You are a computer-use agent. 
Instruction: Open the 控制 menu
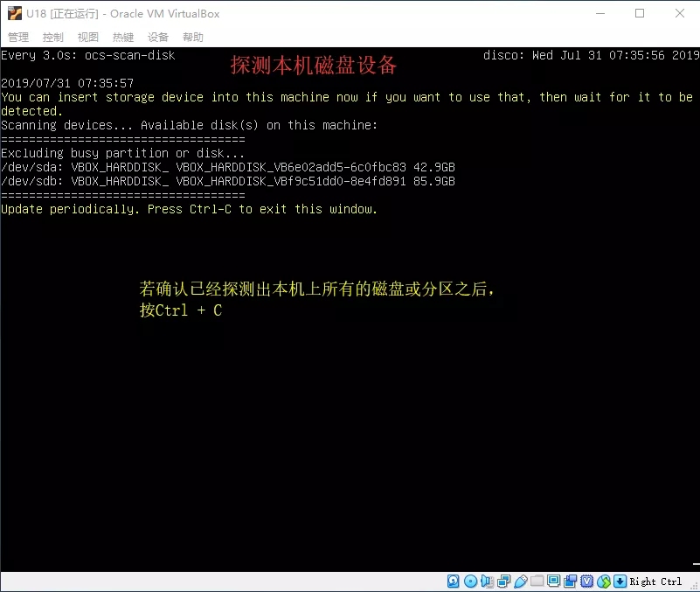(x=53, y=38)
